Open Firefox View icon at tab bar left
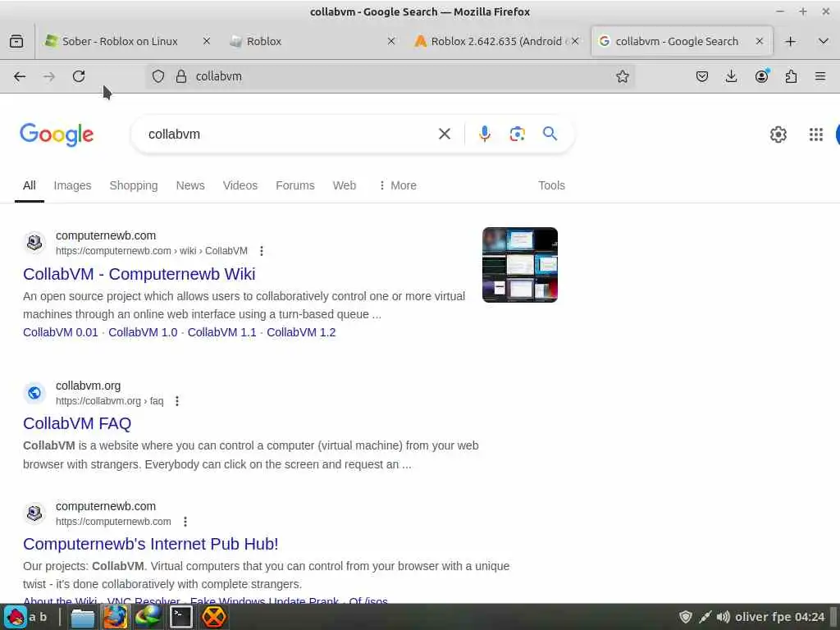Viewport: 840px width, 630px height. click(x=16, y=41)
